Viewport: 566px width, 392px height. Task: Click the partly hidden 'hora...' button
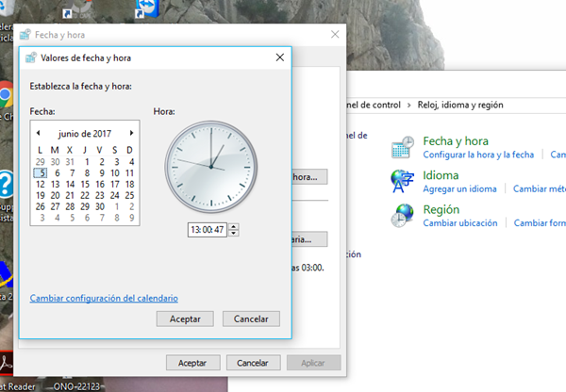309,177
